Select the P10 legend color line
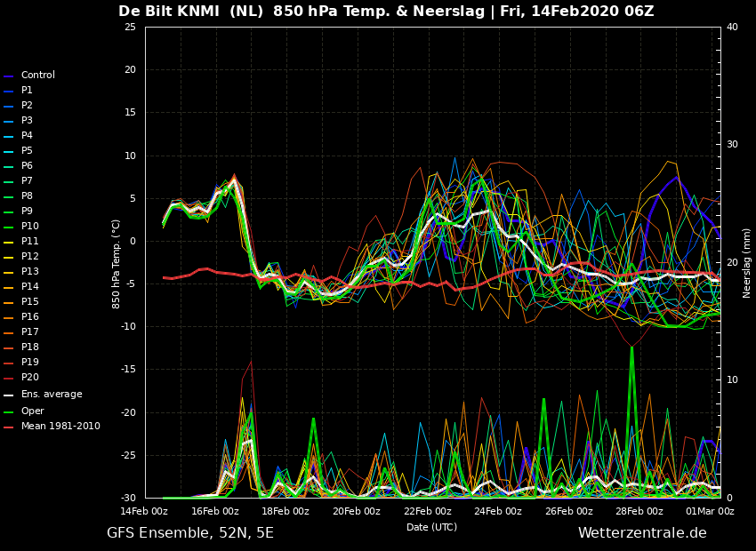The height and width of the screenshot is (551, 756). point(9,228)
